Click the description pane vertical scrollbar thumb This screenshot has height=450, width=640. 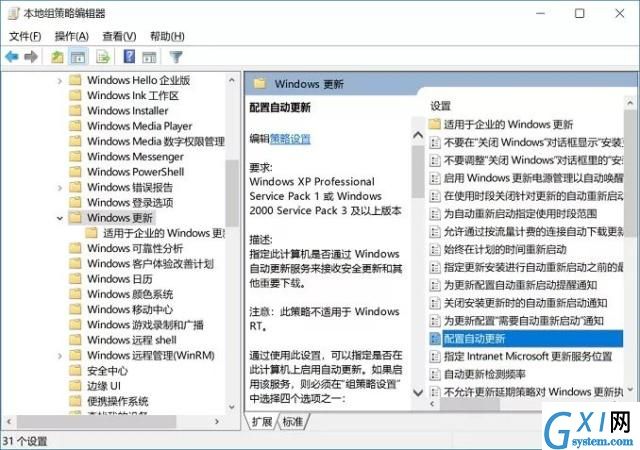418,172
